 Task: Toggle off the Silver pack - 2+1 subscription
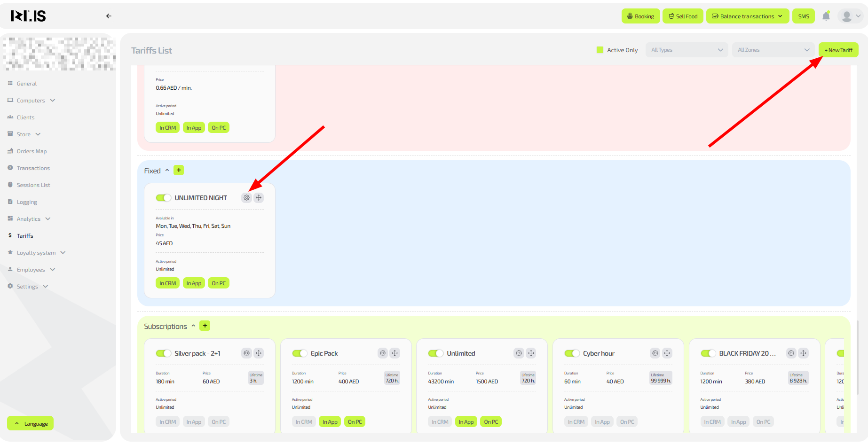pyautogui.click(x=163, y=353)
